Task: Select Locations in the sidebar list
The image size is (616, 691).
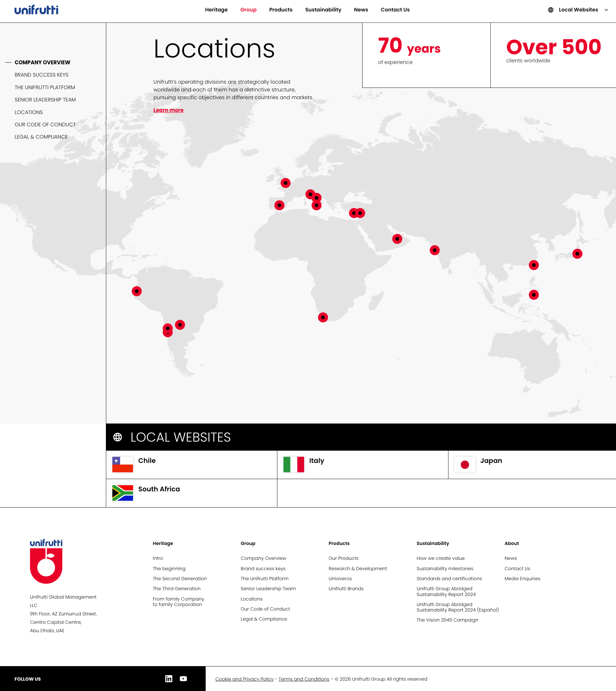Action: point(28,112)
